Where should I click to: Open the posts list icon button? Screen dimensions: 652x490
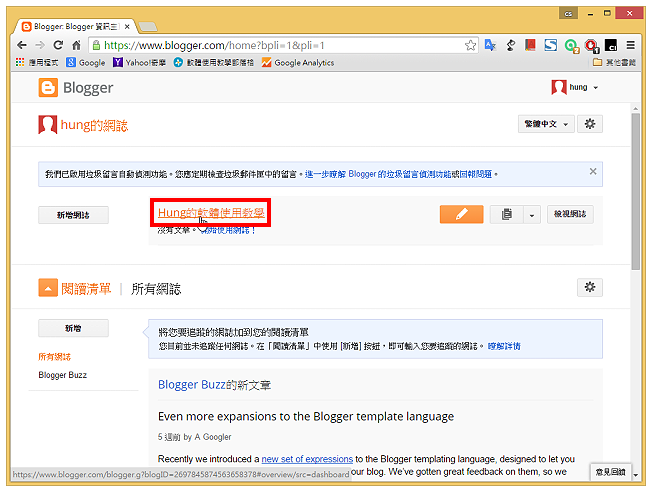(x=506, y=214)
